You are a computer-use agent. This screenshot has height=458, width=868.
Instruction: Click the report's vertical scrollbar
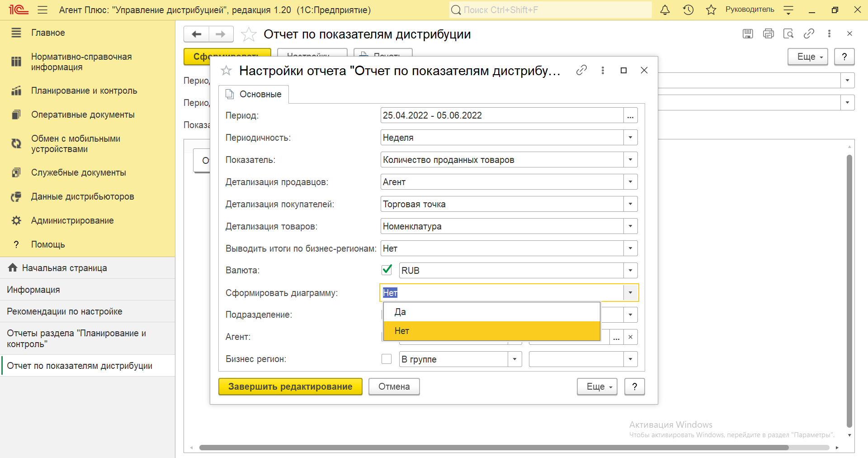(849, 291)
